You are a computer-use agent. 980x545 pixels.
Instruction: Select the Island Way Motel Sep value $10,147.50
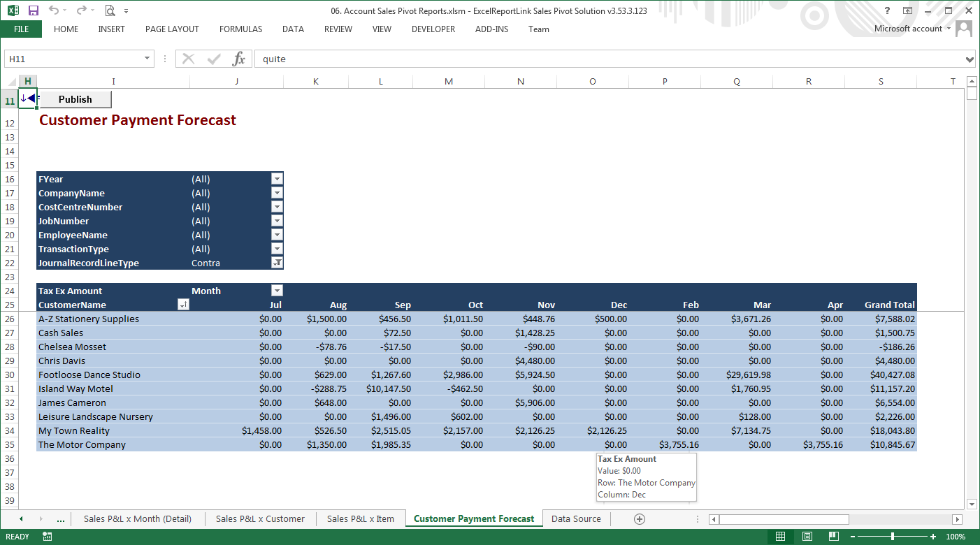(x=381, y=388)
